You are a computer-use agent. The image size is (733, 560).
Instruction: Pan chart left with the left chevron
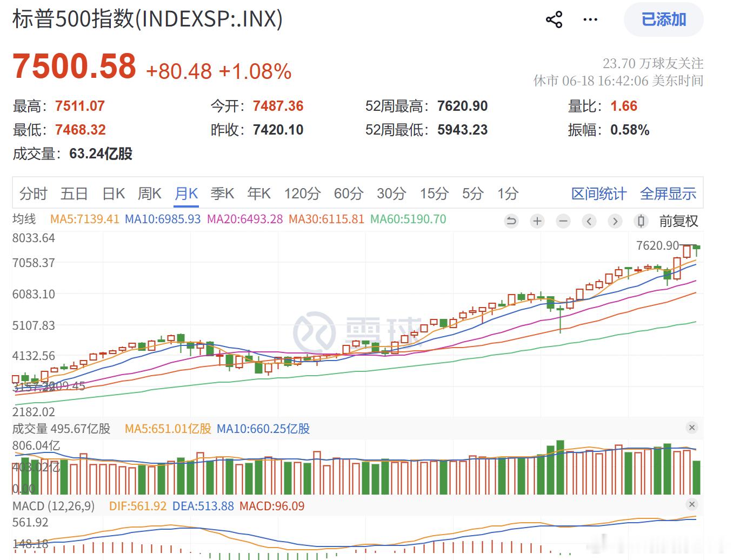click(589, 221)
